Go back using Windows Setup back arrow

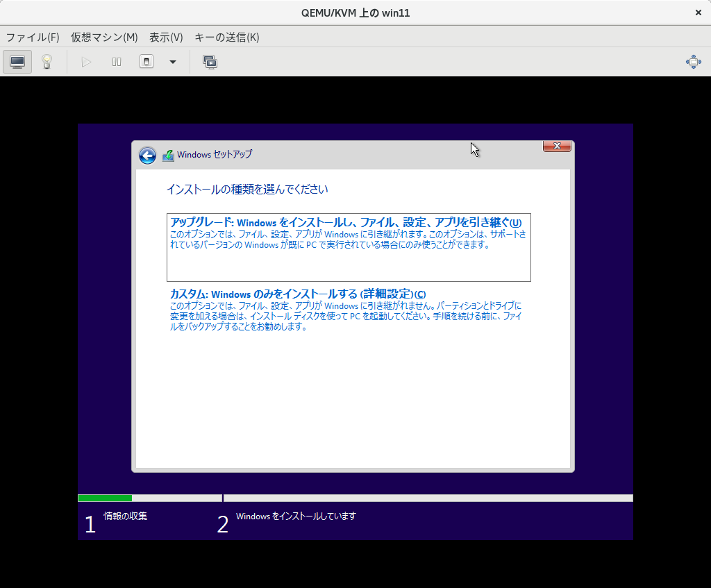(147, 155)
